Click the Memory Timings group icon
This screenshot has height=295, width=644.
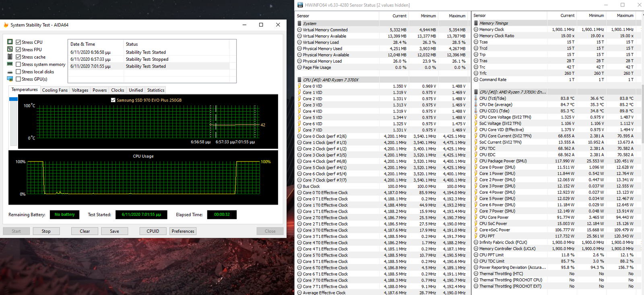coord(476,23)
